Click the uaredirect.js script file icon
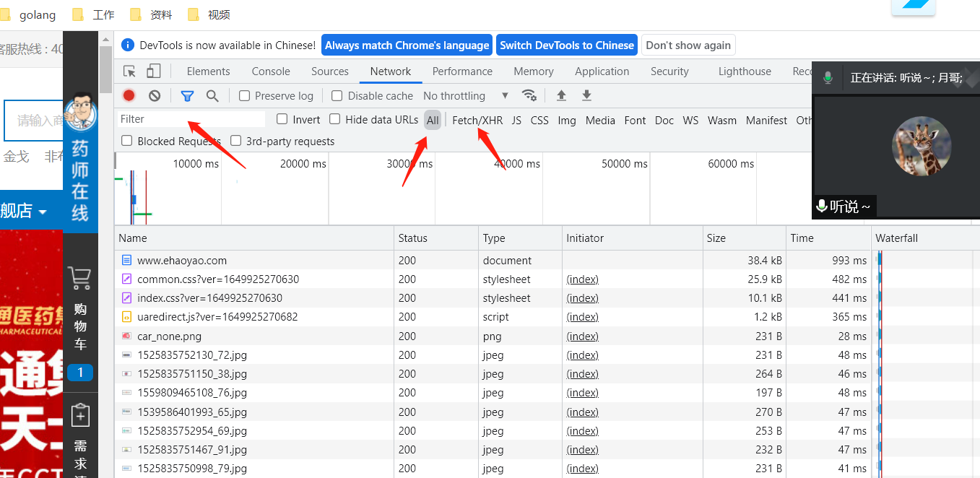 point(126,316)
